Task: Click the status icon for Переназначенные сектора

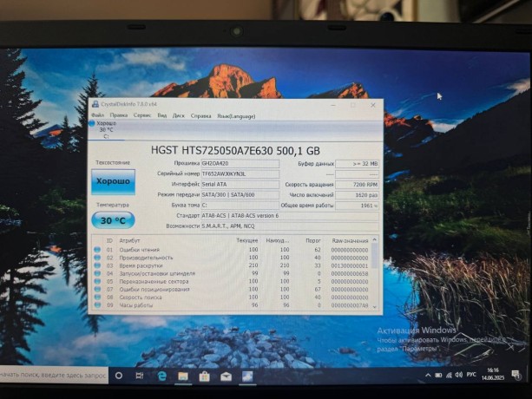Action: pyautogui.click(x=97, y=281)
